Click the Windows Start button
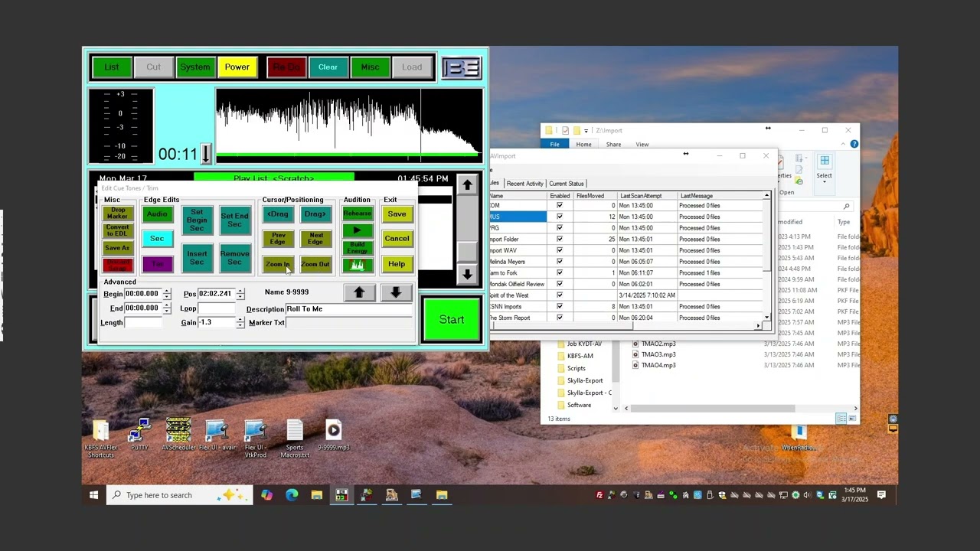This screenshot has width=980, height=551. tap(93, 495)
